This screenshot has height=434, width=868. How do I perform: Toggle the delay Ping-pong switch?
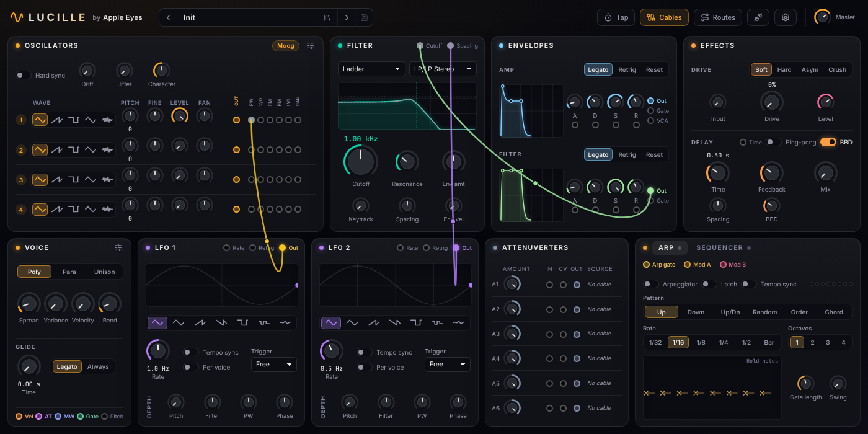click(773, 142)
